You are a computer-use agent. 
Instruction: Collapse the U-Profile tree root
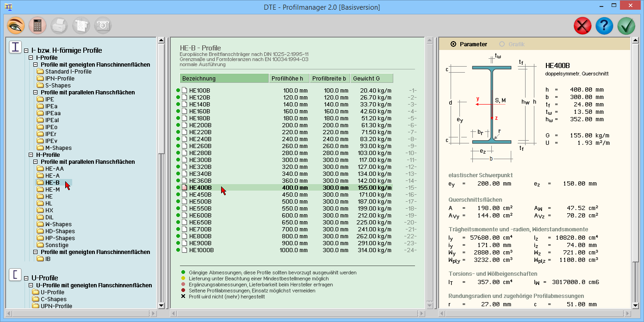pos(26,278)
